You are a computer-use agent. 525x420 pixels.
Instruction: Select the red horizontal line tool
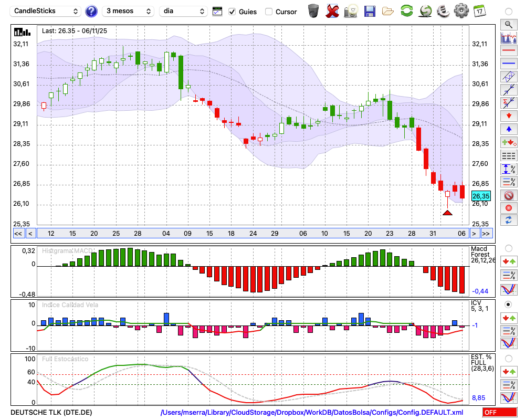pos(508,51)
